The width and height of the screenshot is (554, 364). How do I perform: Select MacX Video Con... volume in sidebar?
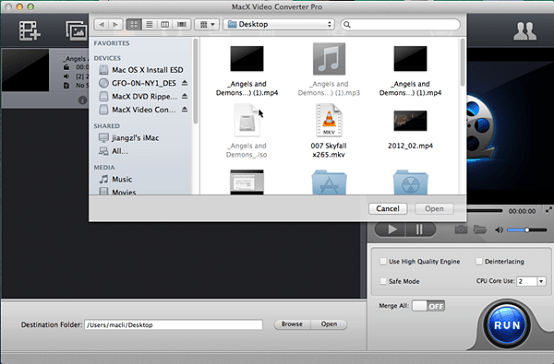(137, 110)
